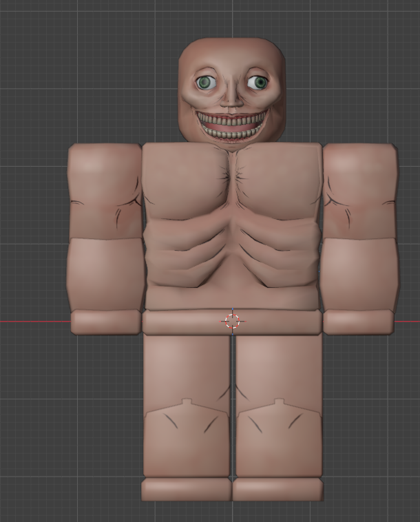This screenshot has height=522, width=420.
Task: Click the forearm on viewer's right
Action: click(x=360, y=274)
